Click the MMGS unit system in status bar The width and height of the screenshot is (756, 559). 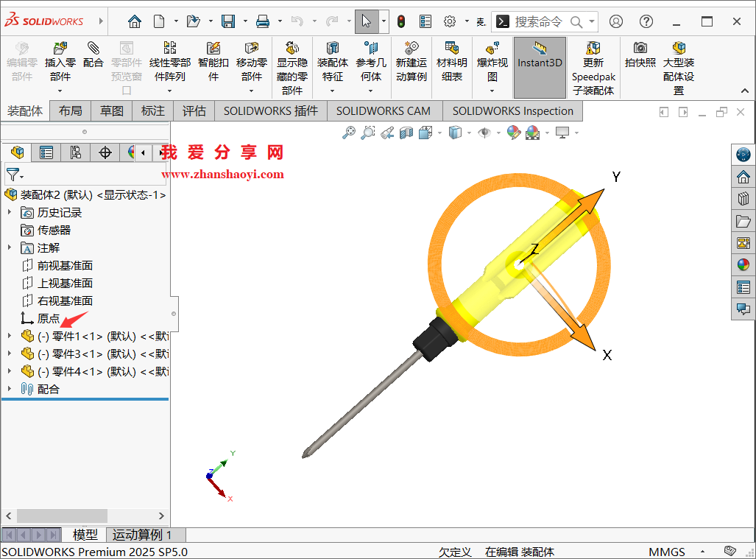tap(667, 552)
